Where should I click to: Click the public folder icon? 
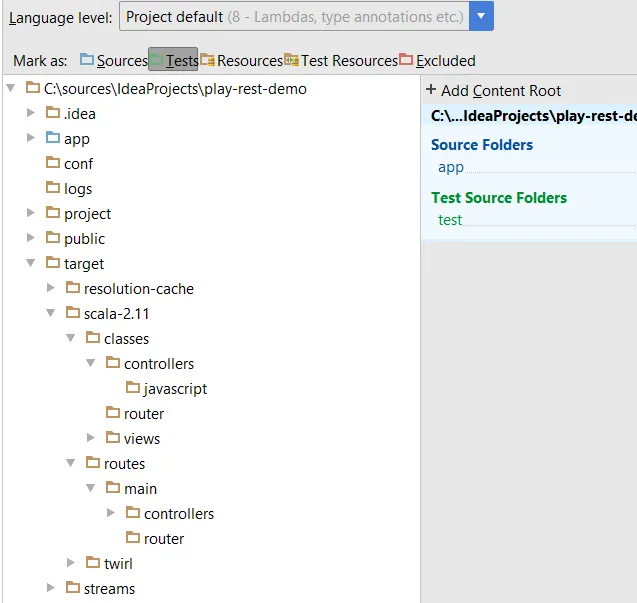coord(53,237)
